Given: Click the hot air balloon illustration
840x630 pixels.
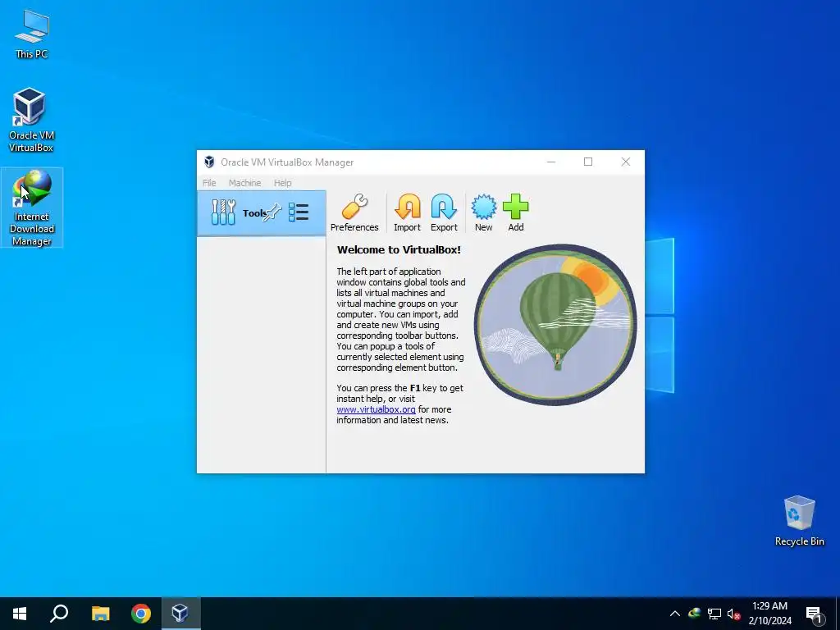Looking at the screenshot, I should click(x=555, y=325).
